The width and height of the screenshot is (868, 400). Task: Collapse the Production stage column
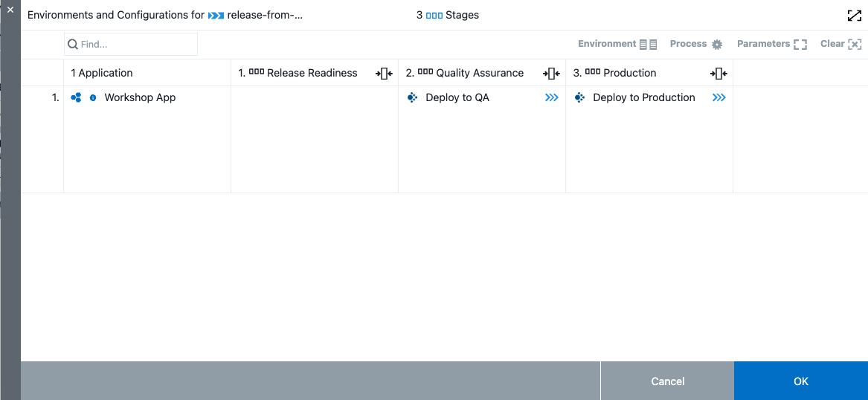tap(718, 73)
